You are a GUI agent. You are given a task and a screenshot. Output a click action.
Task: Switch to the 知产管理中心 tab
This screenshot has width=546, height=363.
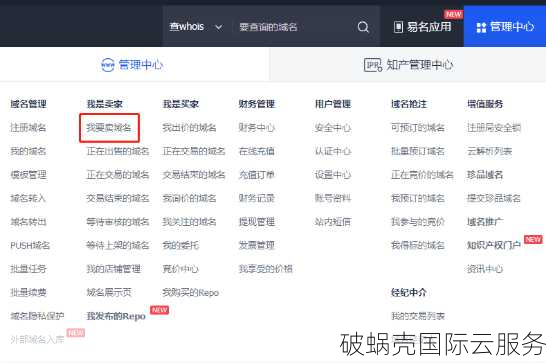pyautogui.click(x=408, y=65)
